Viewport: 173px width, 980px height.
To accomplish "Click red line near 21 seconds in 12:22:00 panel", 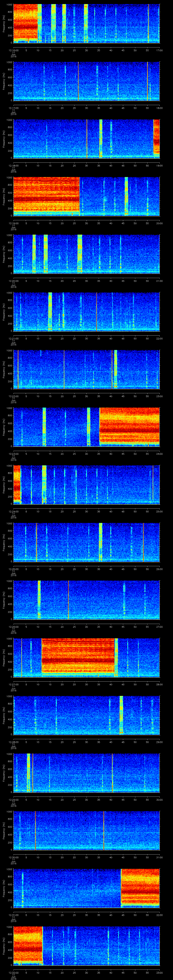I will [x=64, y=369].
